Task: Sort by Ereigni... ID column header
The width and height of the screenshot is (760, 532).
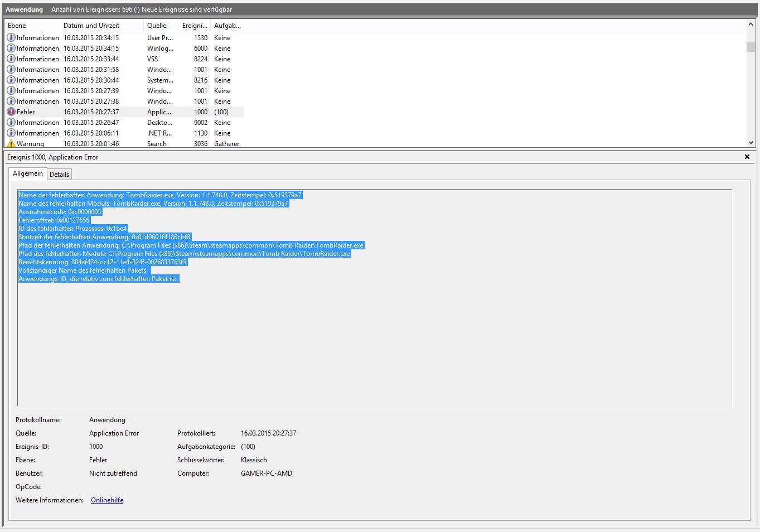Action: 194,26
